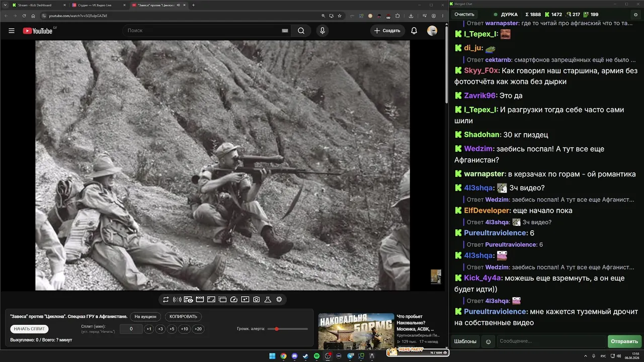The width and height of the screenshot is (644, 362).
Task: Click the chat message input field
Action: coord(551,341)
